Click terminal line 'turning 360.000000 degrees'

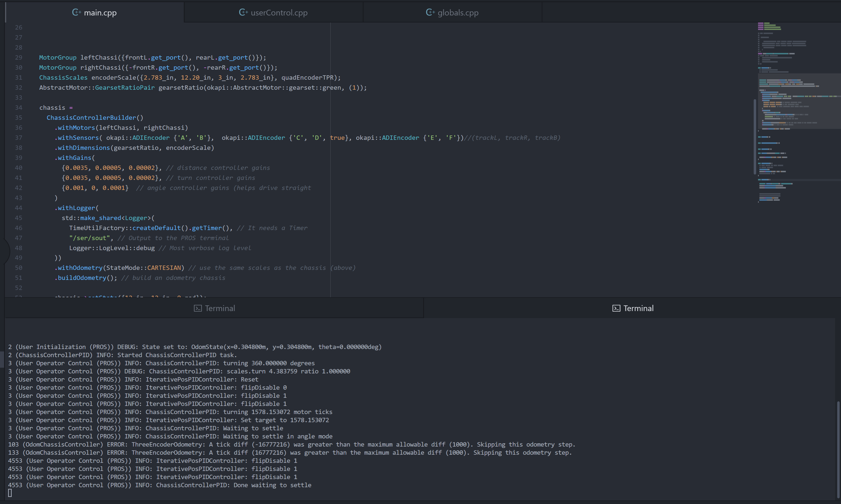click(x=161, y=363)
